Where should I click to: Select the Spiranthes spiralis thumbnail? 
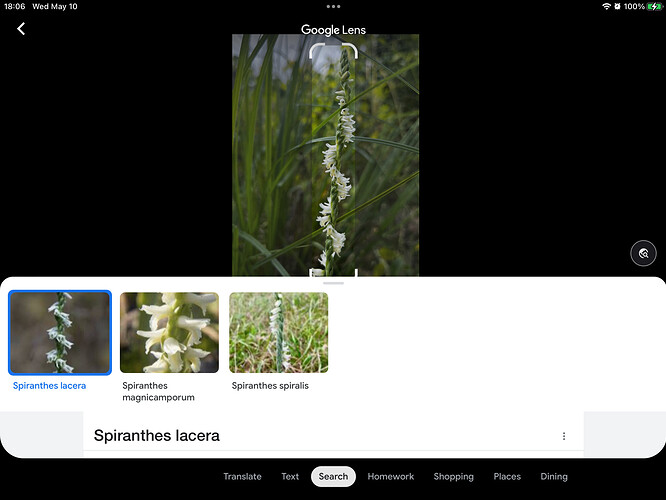pyautogui.click(x=279, y=333)
